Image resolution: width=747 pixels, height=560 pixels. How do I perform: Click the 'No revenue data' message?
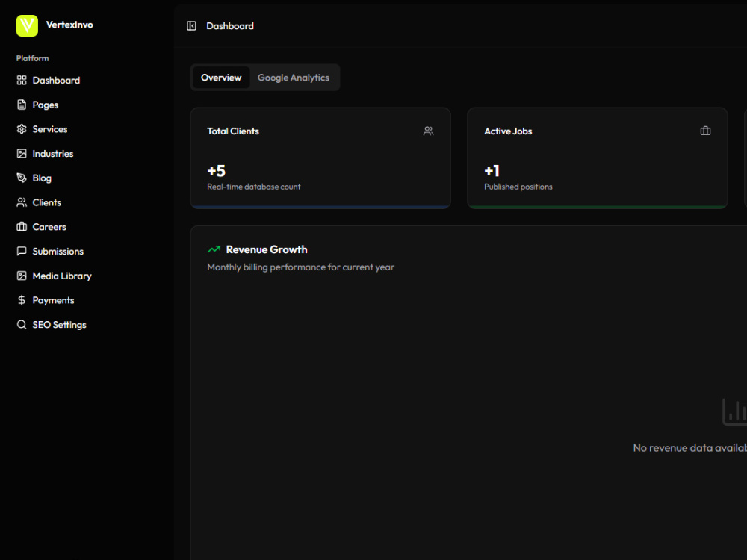(689, 447)
